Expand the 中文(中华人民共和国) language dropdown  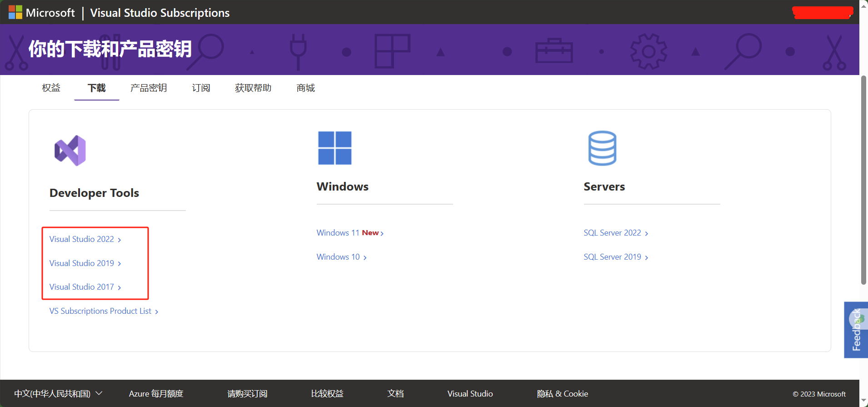(58, 393)
